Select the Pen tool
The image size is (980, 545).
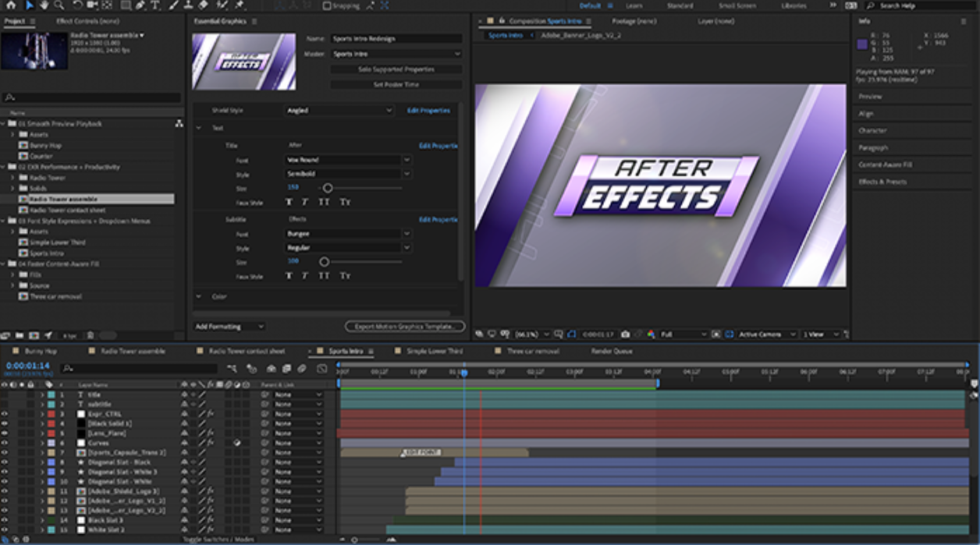coord(140,5)
